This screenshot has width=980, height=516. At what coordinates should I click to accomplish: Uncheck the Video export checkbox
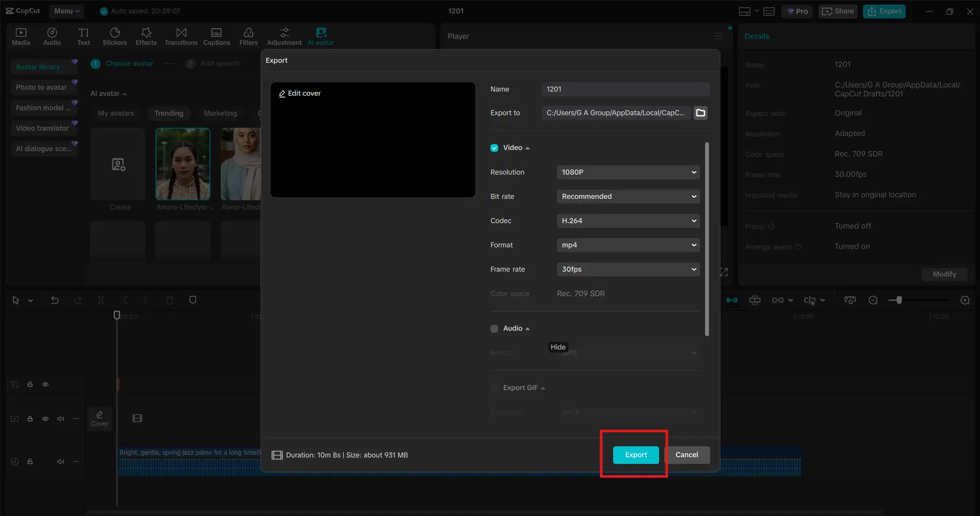coord(494,148)
